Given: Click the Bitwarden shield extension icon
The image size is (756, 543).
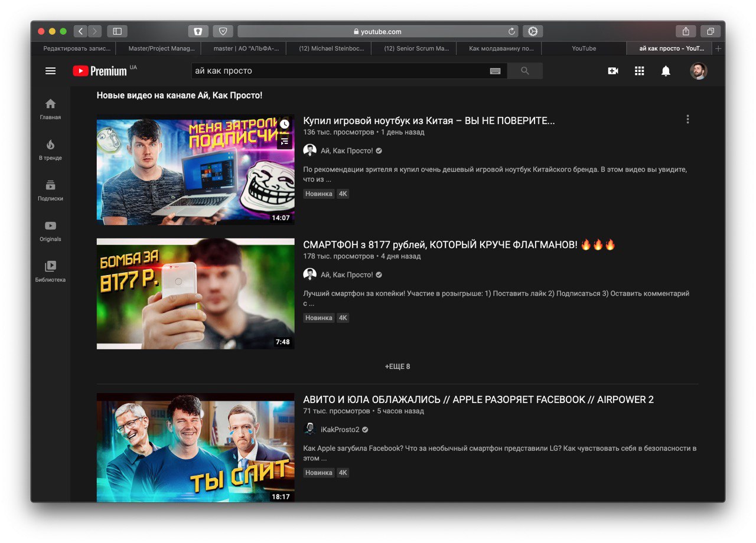Looking at the screenshot, I should tap(198, 31).
